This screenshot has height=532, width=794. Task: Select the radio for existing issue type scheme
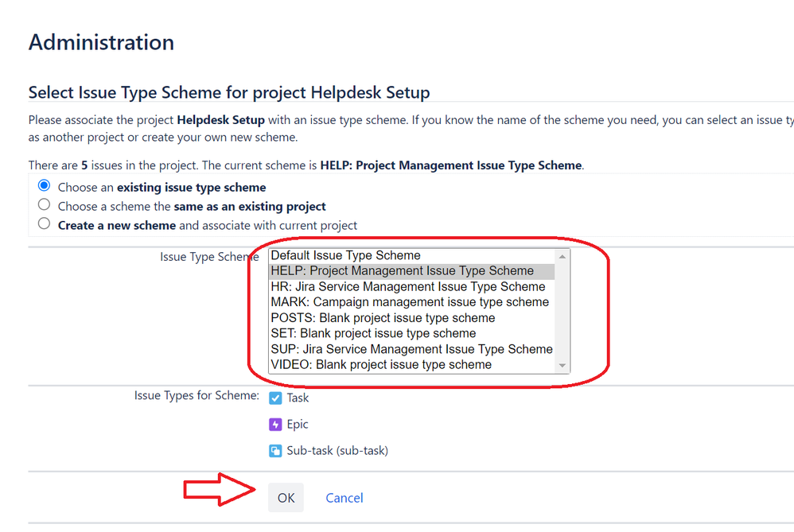[44, 184]
